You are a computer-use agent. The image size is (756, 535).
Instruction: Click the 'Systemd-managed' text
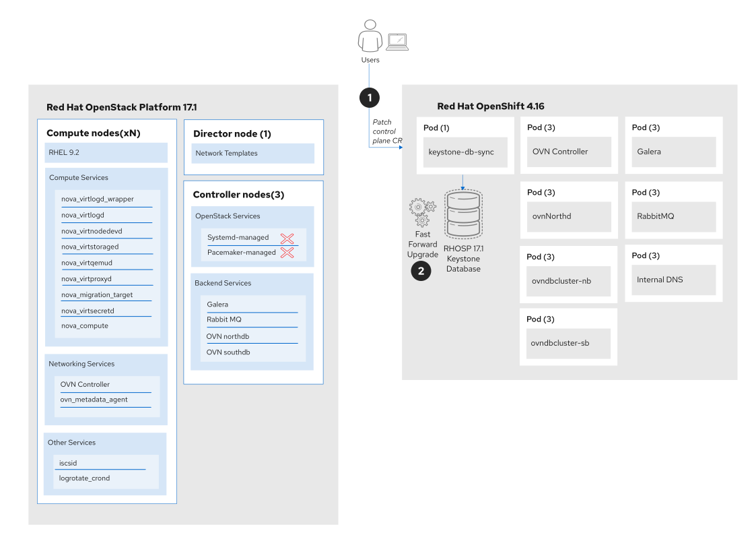(x=238, y=237)
